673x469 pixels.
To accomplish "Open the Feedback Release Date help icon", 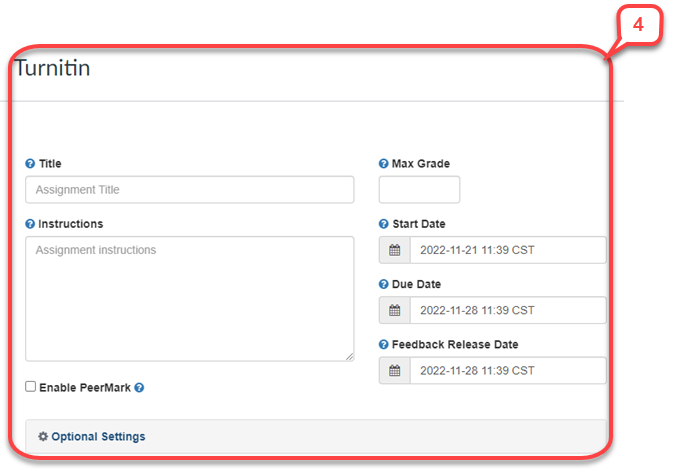I will point(384,345).
